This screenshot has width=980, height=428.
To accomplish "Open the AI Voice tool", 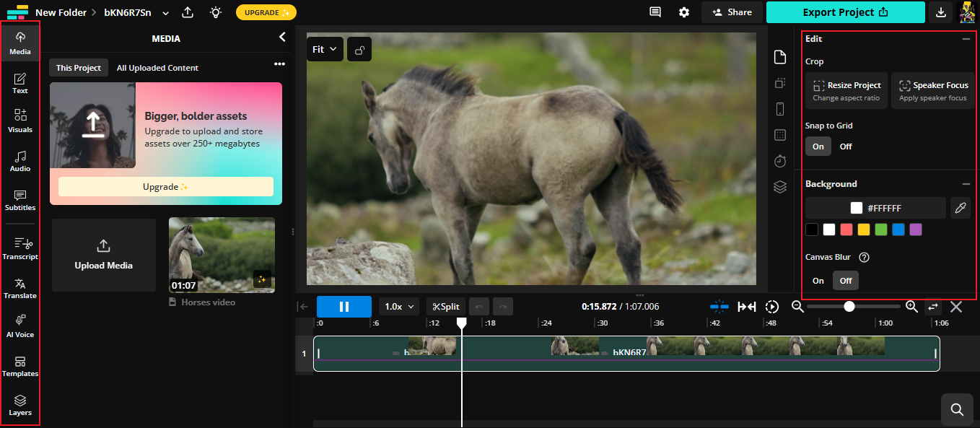I will click(x=20, y=326).
